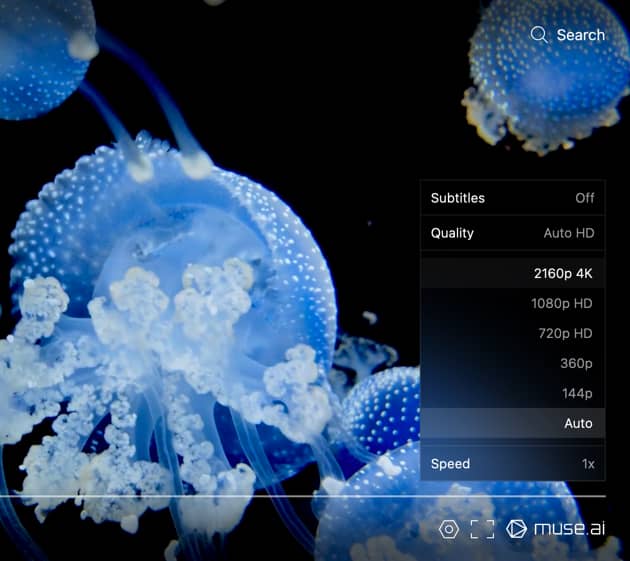Click the 'Auto HD' quality value

click(x=569, y=233)
